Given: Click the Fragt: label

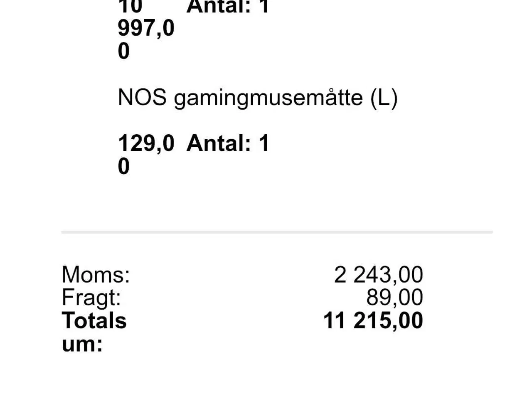Looking at the screenshot, I should point(91,297).
